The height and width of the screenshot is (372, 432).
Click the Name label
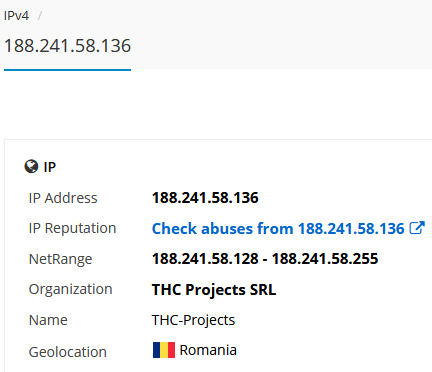(48, 320)
